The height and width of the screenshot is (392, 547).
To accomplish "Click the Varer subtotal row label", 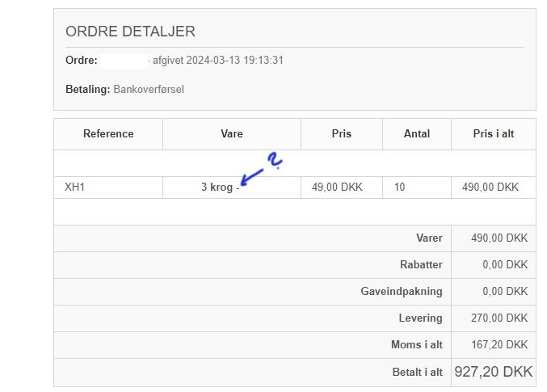I will tap(429, 238).
